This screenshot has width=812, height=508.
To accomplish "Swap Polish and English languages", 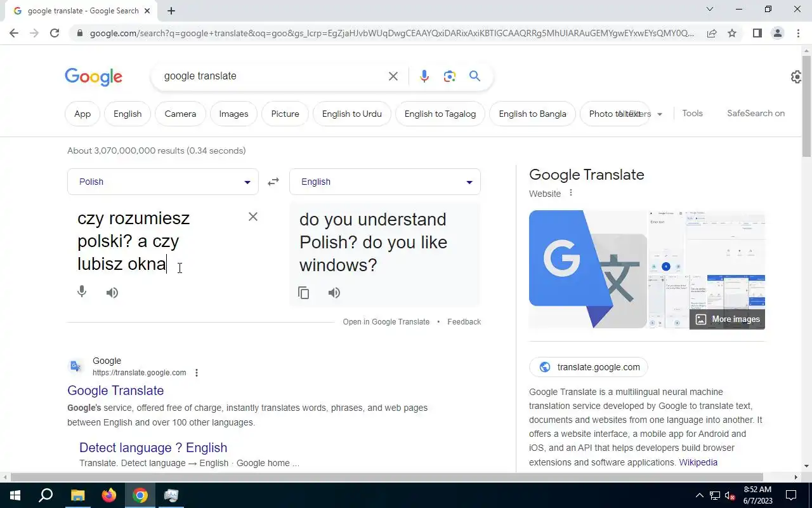I will coord(273,182).
